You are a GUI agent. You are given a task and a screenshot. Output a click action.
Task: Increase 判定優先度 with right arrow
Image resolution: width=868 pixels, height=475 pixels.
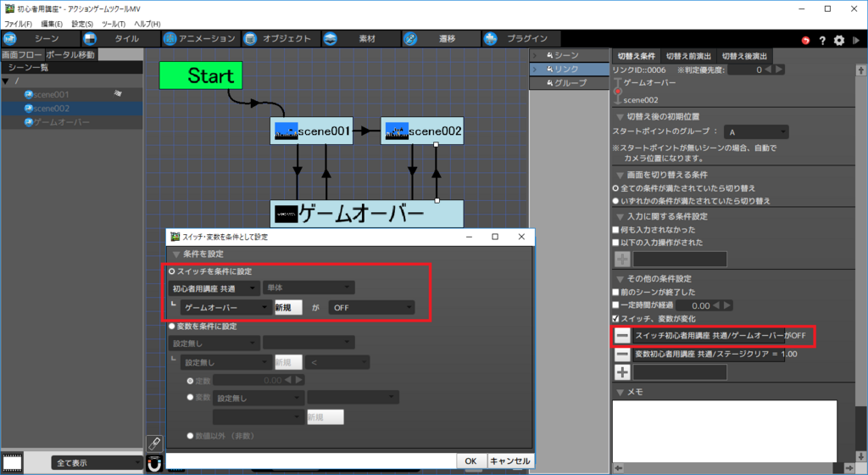(x=780, y=70)
